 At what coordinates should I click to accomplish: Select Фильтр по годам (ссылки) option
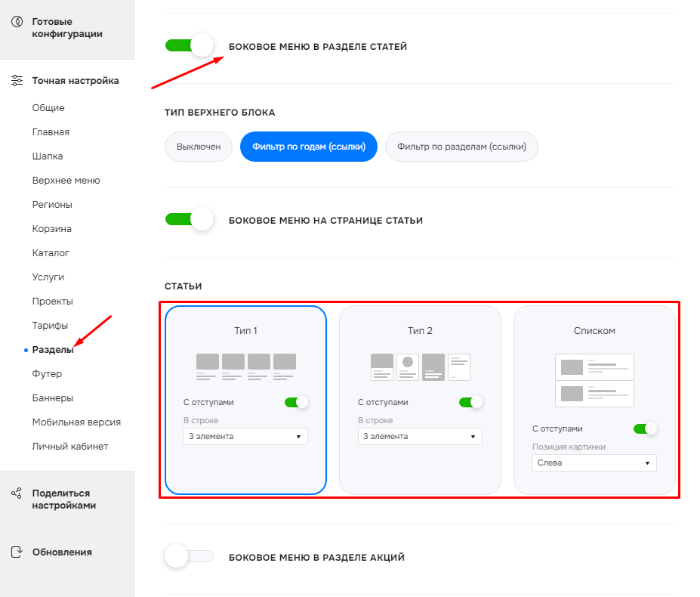tap(309, 147)
